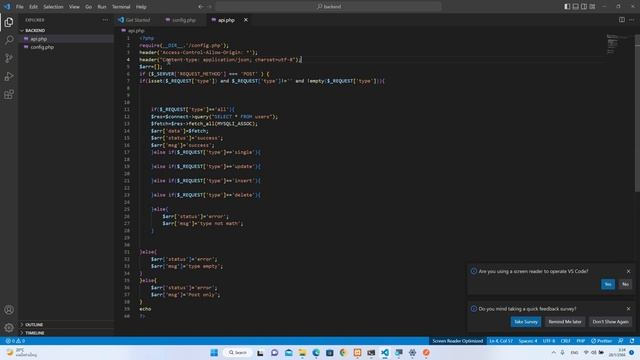
Task: Change the CRLF end of line setting
Action: (566, 341)
